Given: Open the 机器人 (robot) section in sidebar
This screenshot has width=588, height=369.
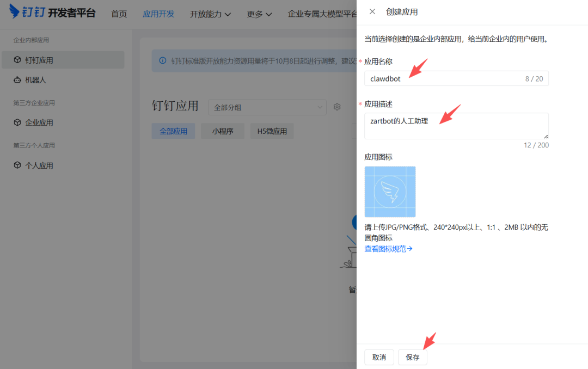Looking at the screenshot, I should 36,80.
